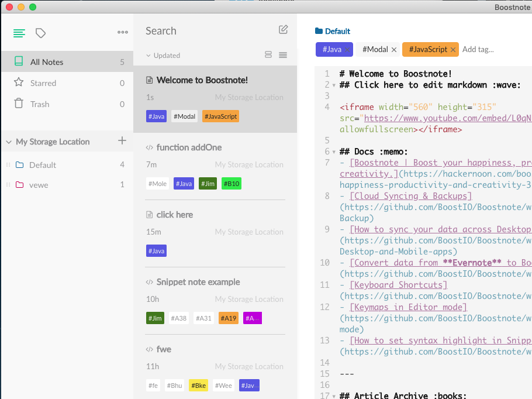Click the snippet icon beside fwe note
This screenshot has height=399, width=532.
(149, 349)
